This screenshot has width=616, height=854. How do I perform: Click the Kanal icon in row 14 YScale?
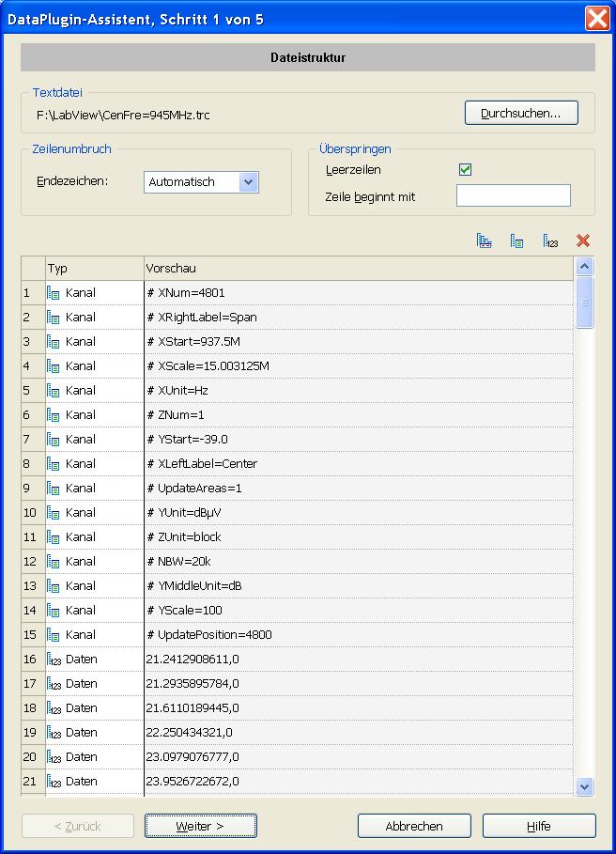coord(54,611)
